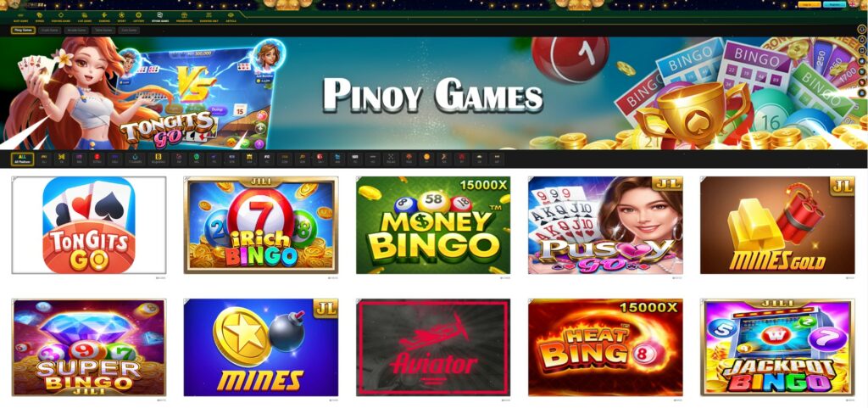Click the yellow Log In button
Viewport: 868px width, 408px height.
click(808, 4)
